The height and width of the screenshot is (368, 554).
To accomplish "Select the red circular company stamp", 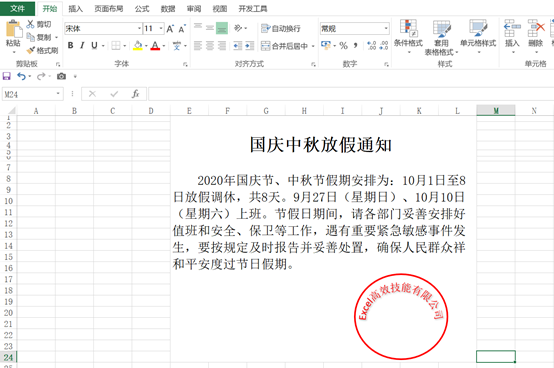I will [401, 316].
